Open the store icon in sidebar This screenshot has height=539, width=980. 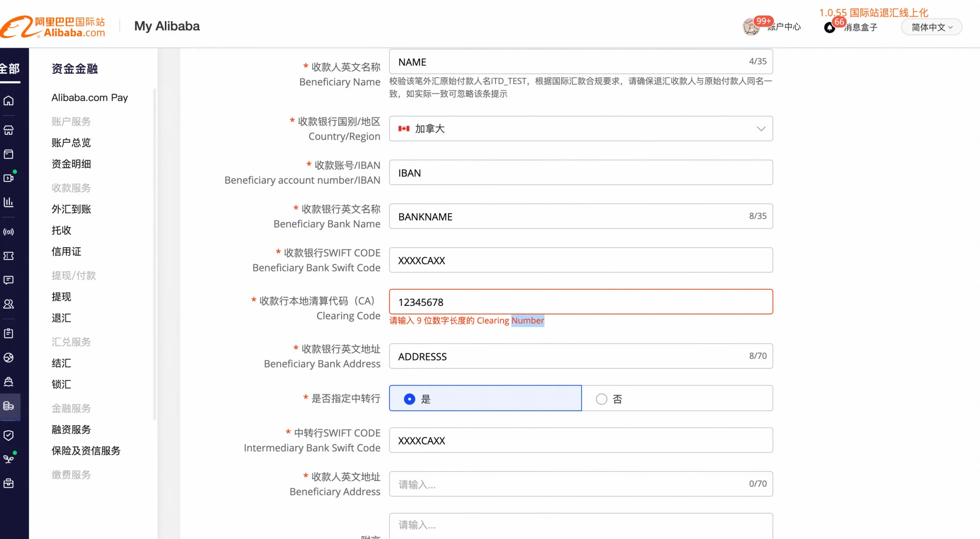(x=8, y=130)
